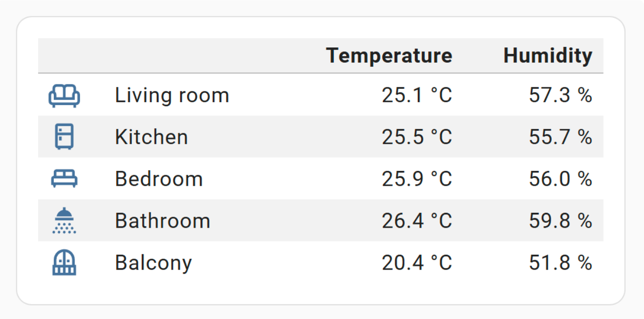Click Balcony humidity value 51.8 %

[x=560, y=263]
